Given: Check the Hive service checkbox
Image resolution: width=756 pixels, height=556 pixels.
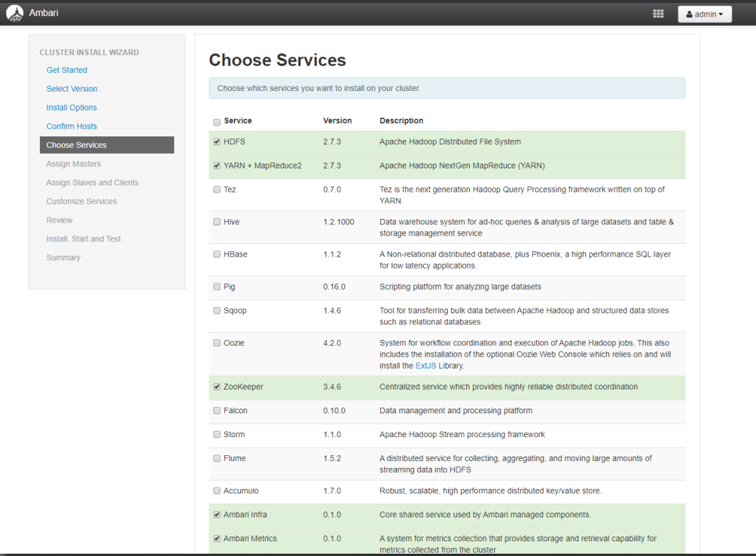Looking at the screenshot, I should (x=217, y=222).
